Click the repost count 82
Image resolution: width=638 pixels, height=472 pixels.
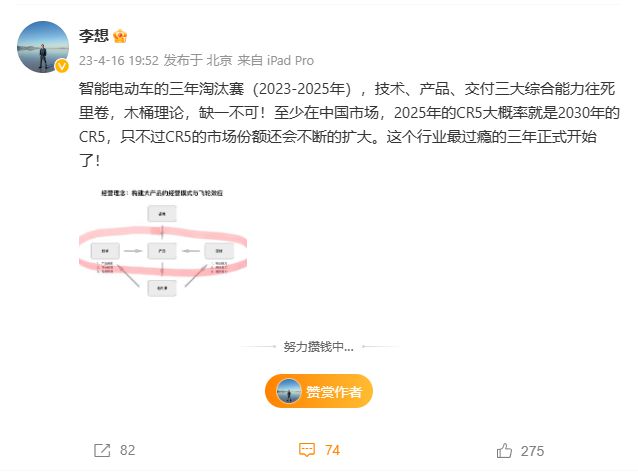127,450
